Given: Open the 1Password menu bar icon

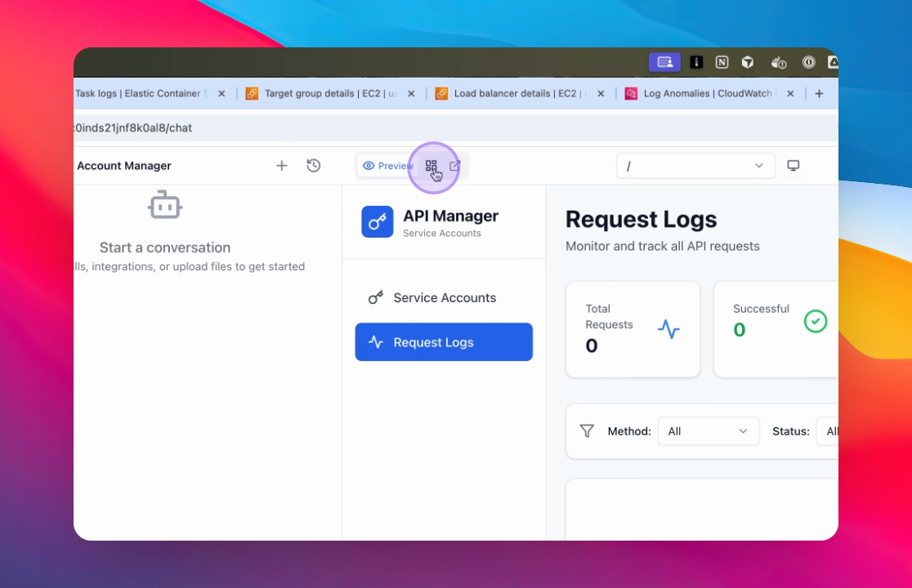Looking at the screenshot, I should (808, 62).
